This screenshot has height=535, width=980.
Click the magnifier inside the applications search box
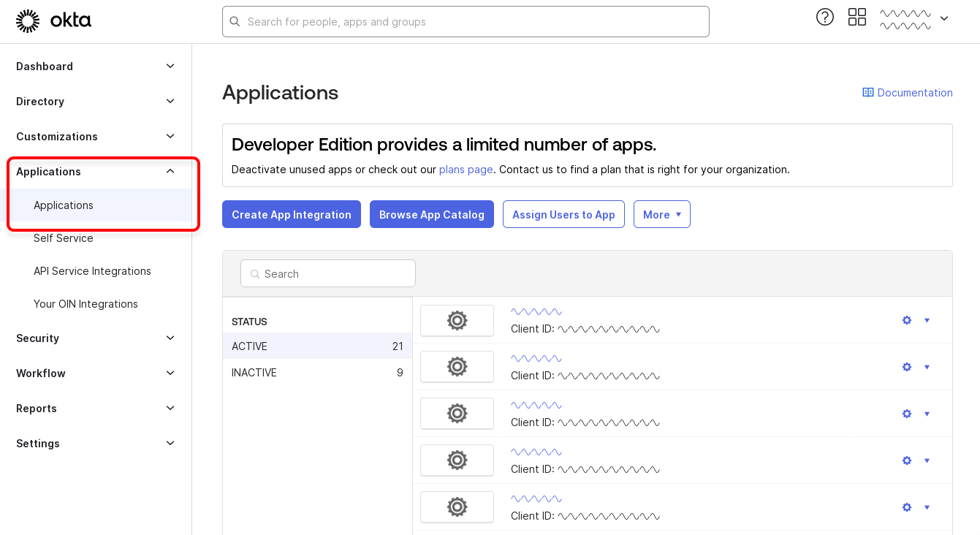254,273
